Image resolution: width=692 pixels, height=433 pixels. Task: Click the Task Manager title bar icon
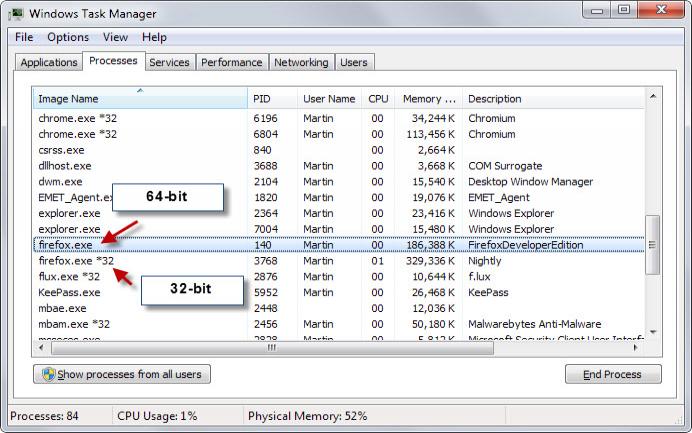tap(16, 14)
